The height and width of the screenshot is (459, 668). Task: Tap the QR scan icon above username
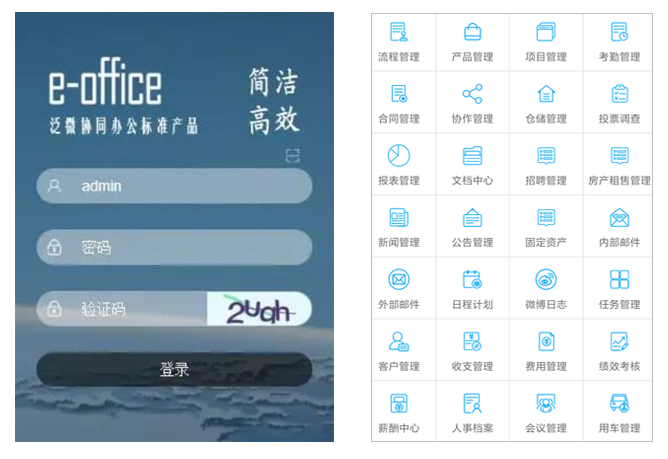click(x=292, y=155)
